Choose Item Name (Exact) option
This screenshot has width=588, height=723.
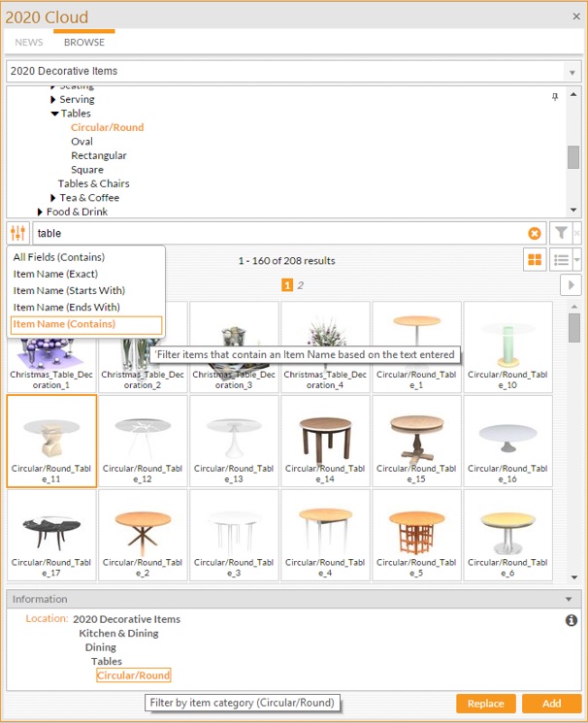coord(56,274)
